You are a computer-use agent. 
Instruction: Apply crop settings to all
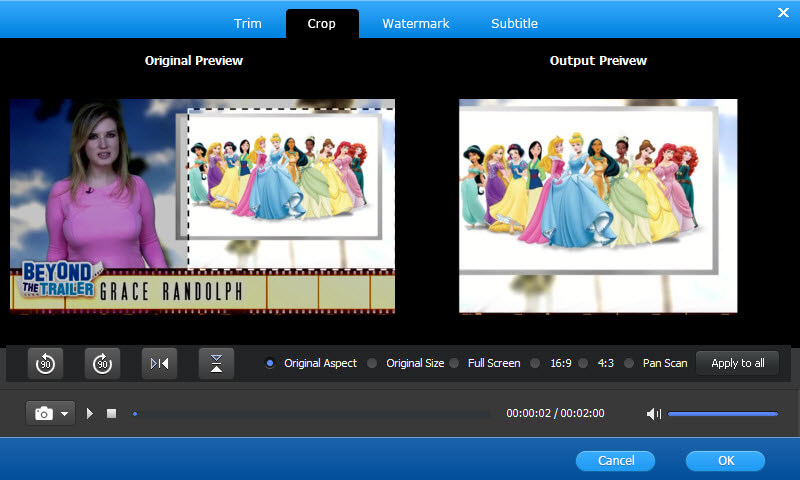738,363
